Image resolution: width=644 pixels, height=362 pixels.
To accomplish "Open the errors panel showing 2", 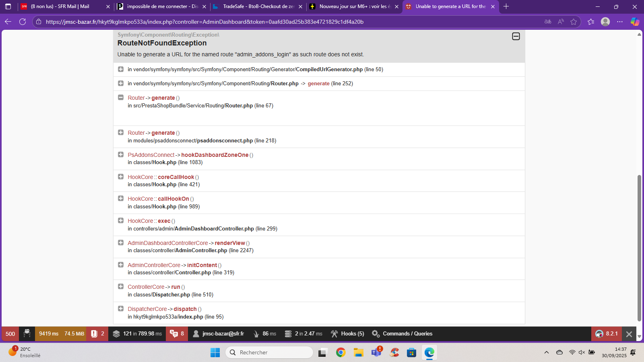I will tap(97, 333).
